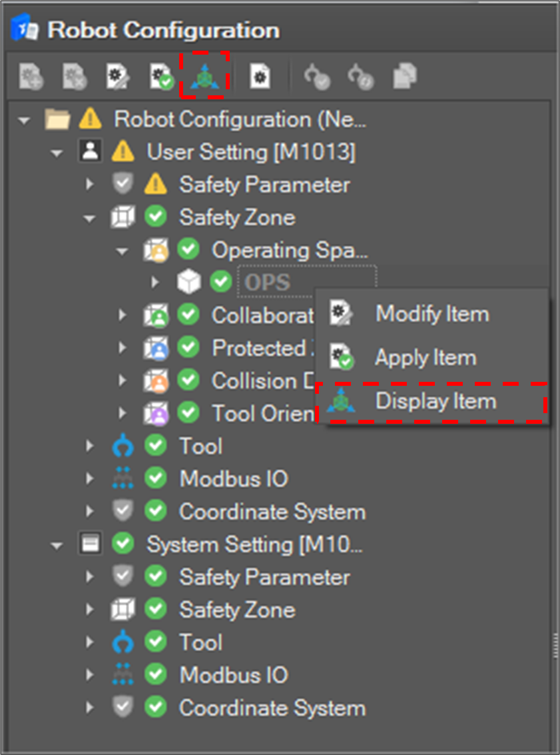
Task: Click the Display Item toolbar icon
Action: (204, 77)
